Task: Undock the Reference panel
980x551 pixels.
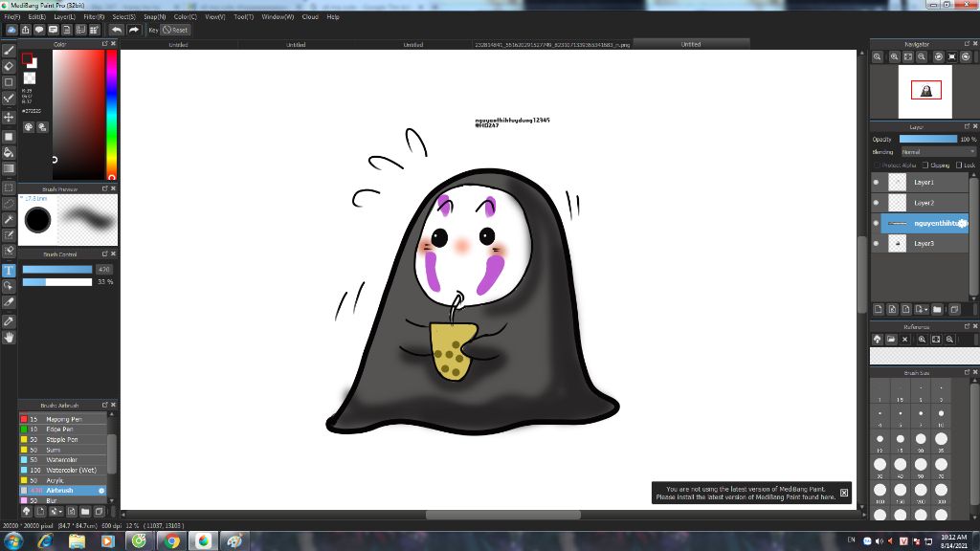Action: (967, 326)
